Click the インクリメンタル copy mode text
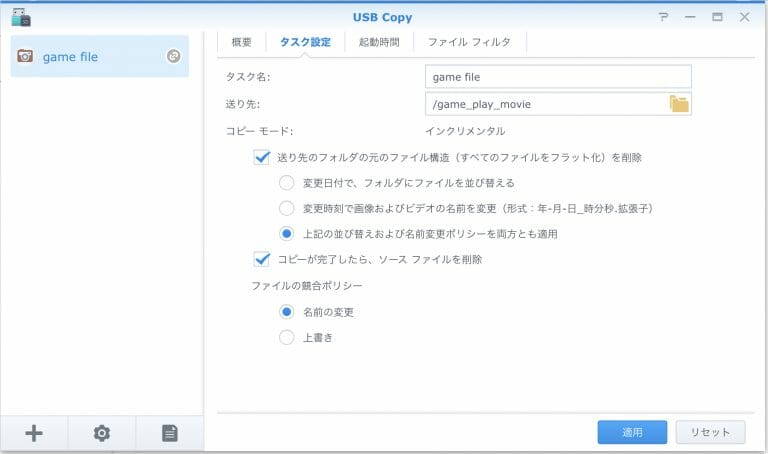This screenshot has width=768, height=454. [465, 131]
